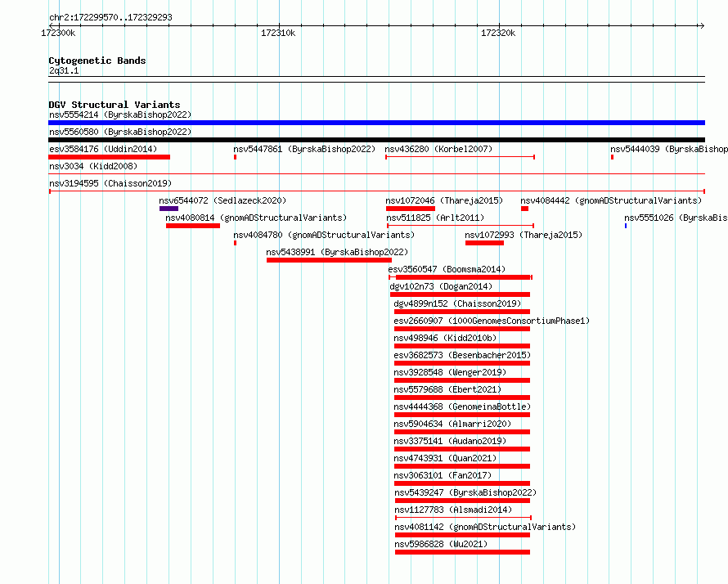Open the nsv4081142 gnomAD variant label
Screen dimensions: 728x584
click(x=485, y=527)
